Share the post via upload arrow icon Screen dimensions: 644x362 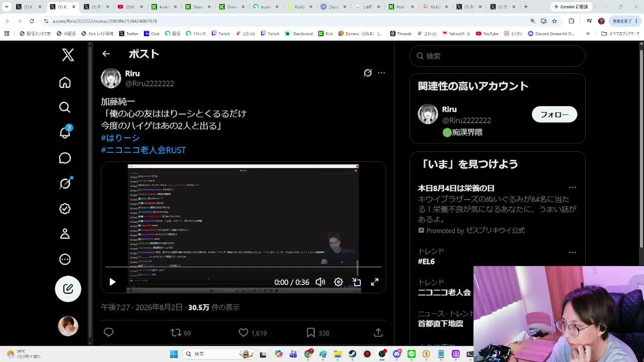378,333
